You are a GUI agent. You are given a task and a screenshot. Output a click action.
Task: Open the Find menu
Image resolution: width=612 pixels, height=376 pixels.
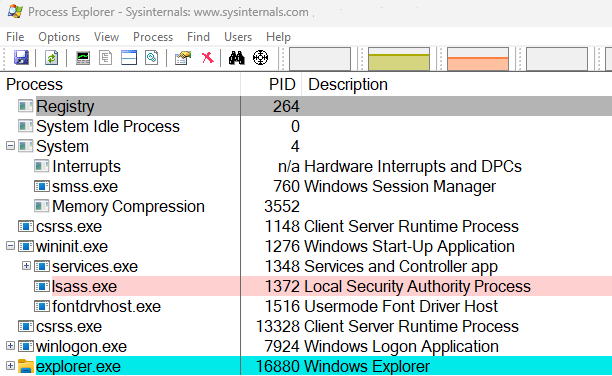click(198, 37)
